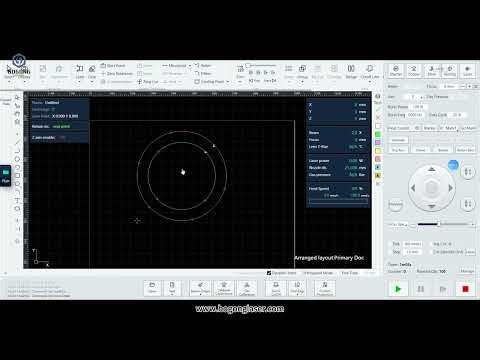The height and width of the screenshot is (360, 480).
Task: Open the Cooling Point dropdown
Action: pyautogui.click(x=228, y=81)
